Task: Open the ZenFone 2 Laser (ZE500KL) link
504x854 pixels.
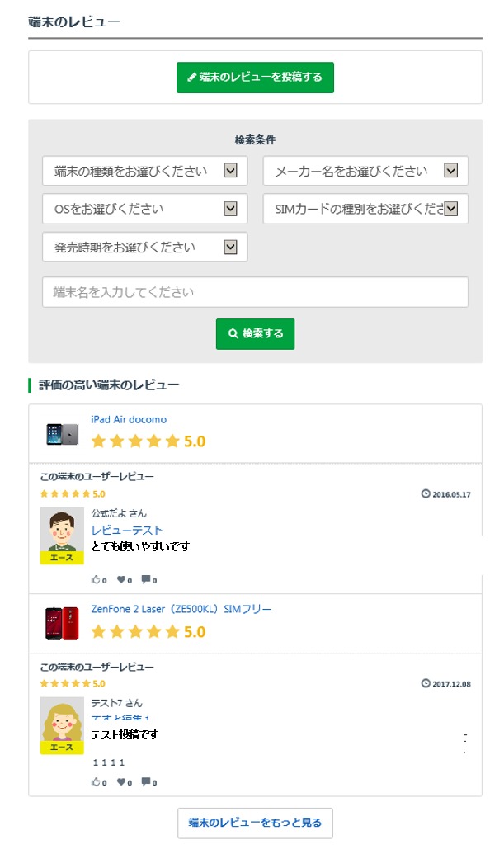Action: tap(181, 610)
